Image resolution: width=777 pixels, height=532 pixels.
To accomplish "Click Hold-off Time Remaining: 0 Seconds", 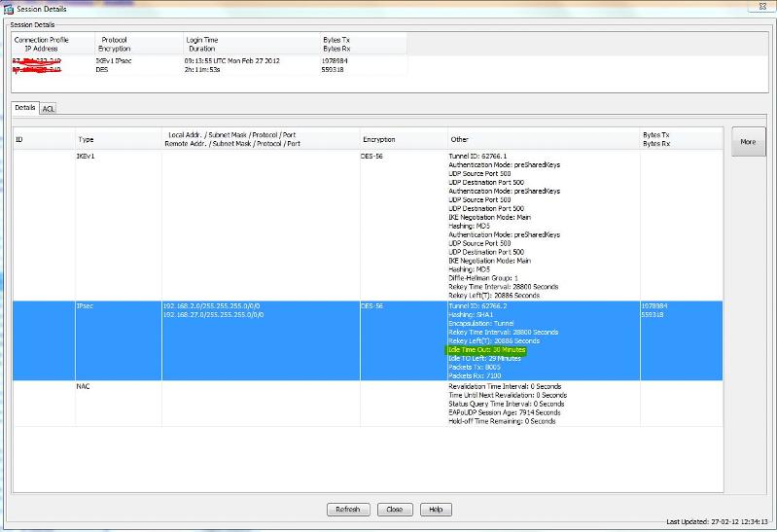I will coord(502,421).
